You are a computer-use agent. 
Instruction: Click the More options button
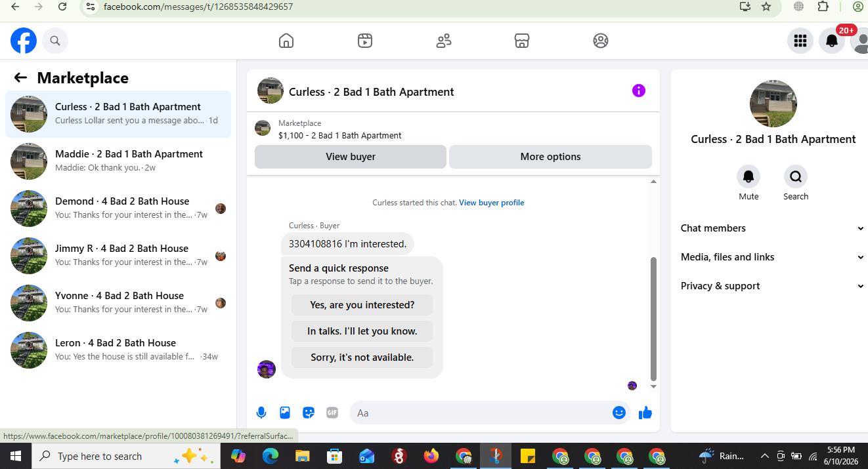pos(550,157)
